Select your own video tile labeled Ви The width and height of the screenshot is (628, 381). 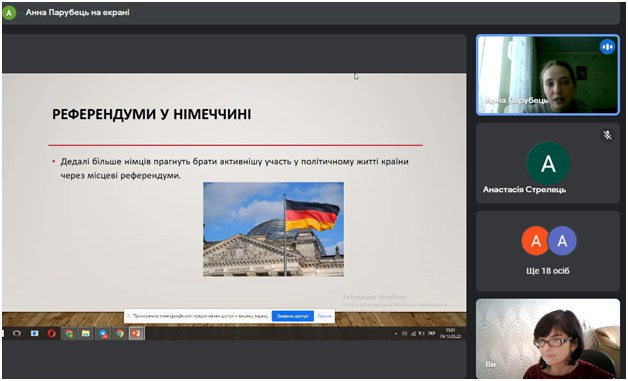(548, 339)
